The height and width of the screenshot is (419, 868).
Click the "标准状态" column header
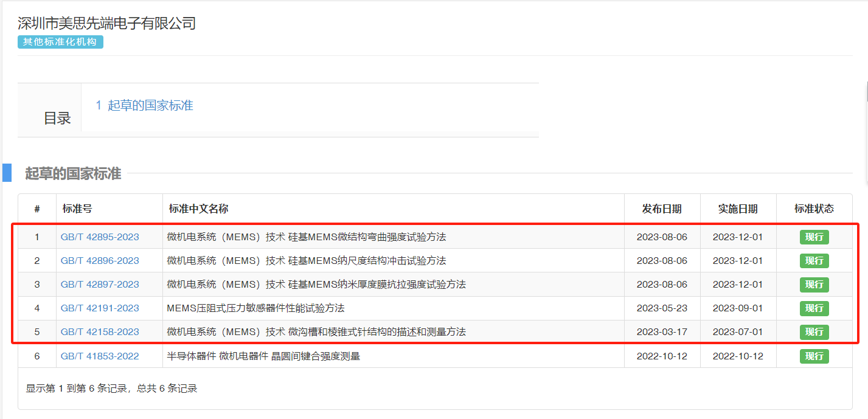click(814, 209)
